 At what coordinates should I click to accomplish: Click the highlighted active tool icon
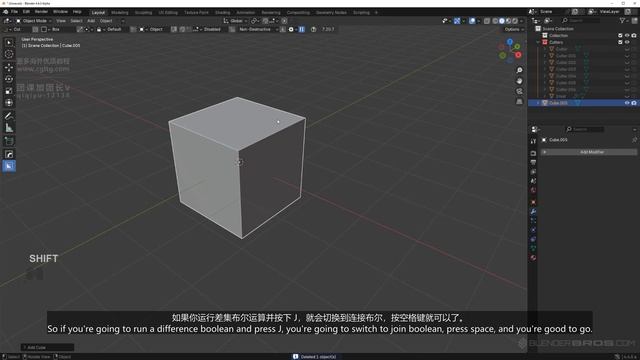[x=9, y=166]
